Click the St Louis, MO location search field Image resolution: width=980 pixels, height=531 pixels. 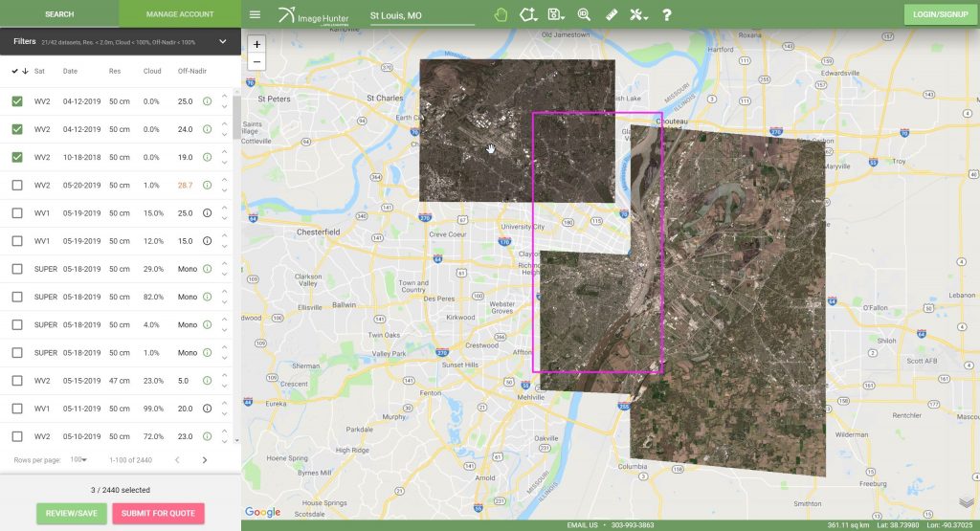(421, 15)
